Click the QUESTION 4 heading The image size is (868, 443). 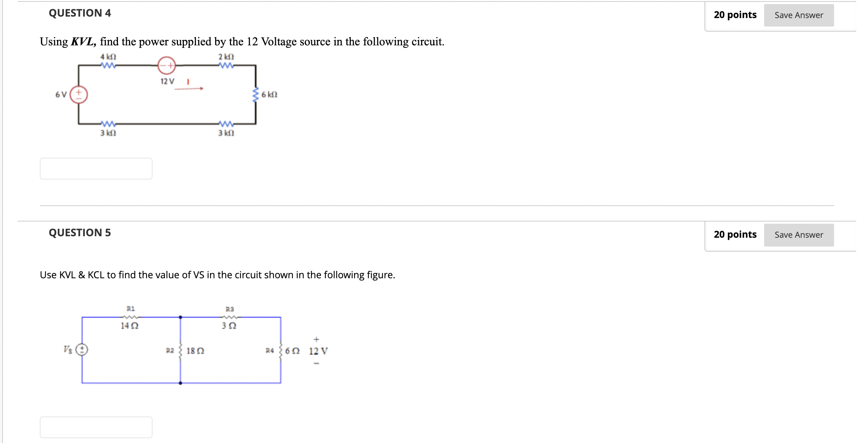point(80,13)
